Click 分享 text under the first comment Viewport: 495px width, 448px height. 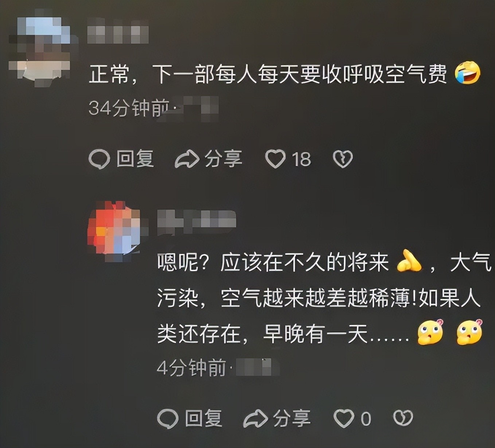[x=223, y=159]
